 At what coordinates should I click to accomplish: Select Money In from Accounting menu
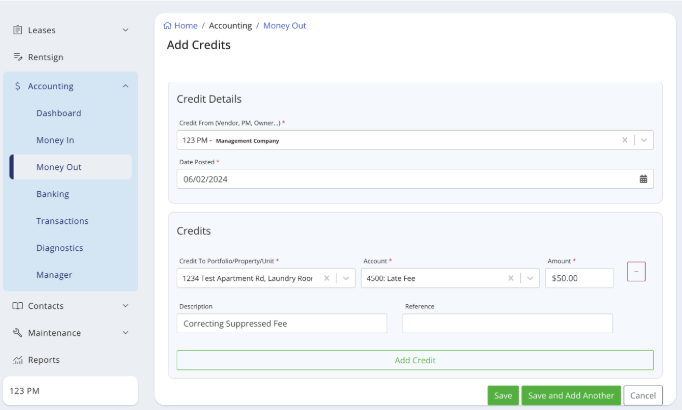point(55,140)
